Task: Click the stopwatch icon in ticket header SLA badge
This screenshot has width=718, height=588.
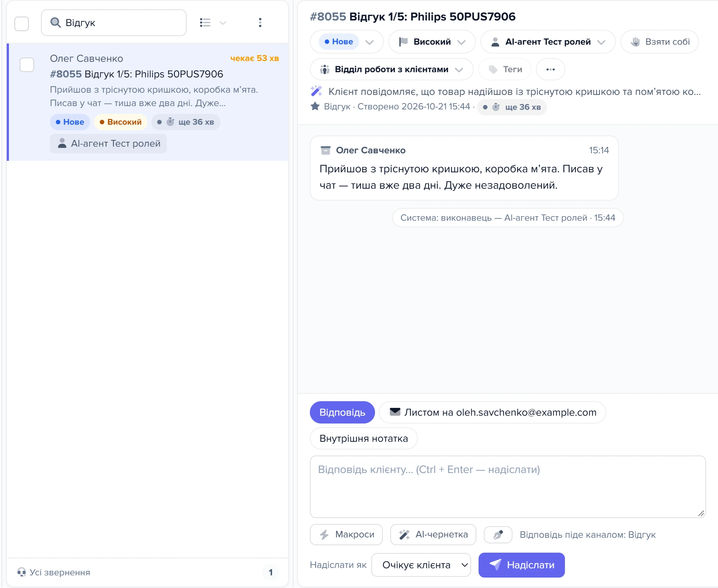Action: pos(496,107)
